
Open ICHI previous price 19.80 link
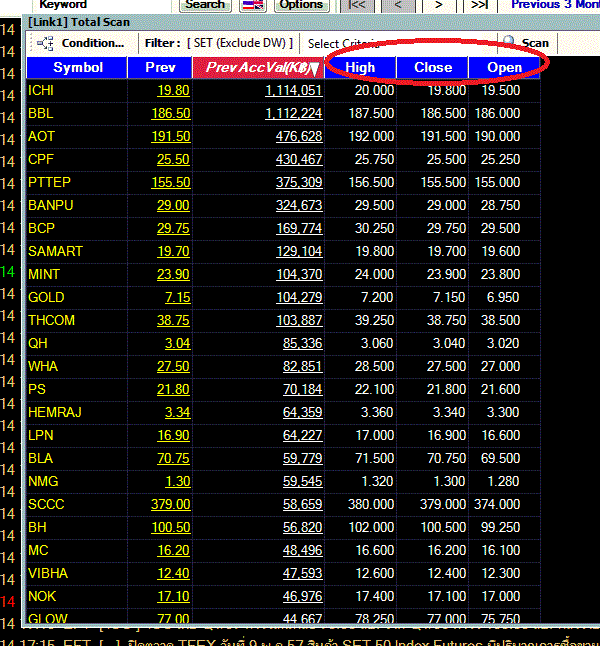173,91
